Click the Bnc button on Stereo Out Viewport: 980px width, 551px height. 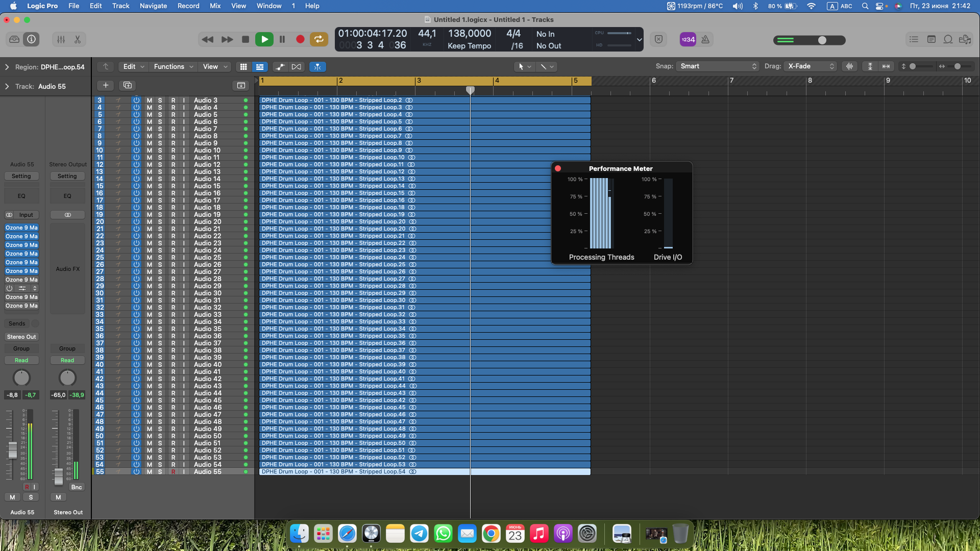pos(77,487)
